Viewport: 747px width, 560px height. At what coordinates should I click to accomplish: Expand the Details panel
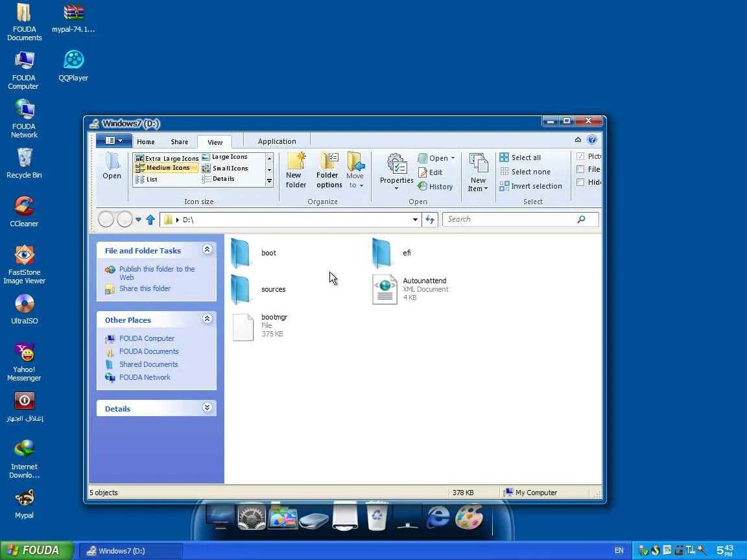coord(207,407)
